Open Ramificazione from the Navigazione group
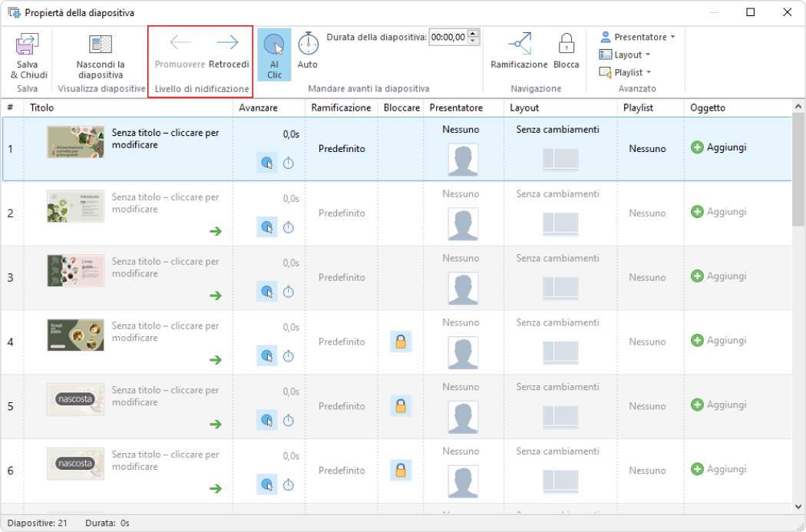The height and width of the screenshot is (532, 806). tap(519, 46)
